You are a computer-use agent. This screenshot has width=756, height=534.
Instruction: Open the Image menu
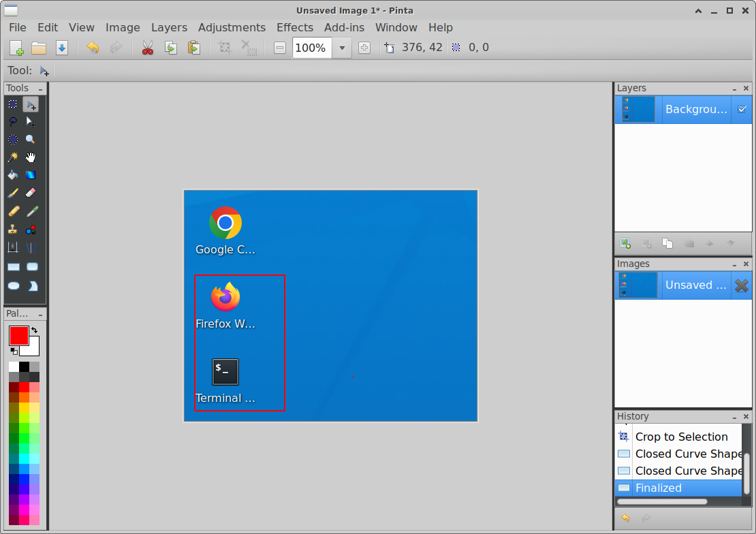click(x=123, y=27)
